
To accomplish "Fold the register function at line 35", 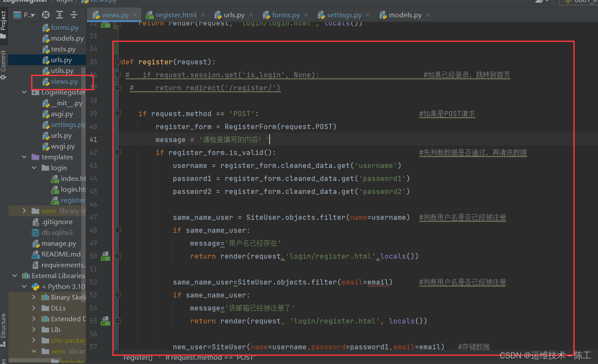I will click(x=118, y=62).
